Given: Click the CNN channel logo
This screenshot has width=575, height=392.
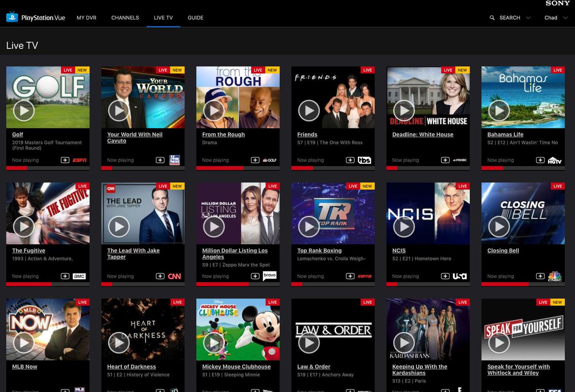Looking at the screenshot, I should pos(174,276).
